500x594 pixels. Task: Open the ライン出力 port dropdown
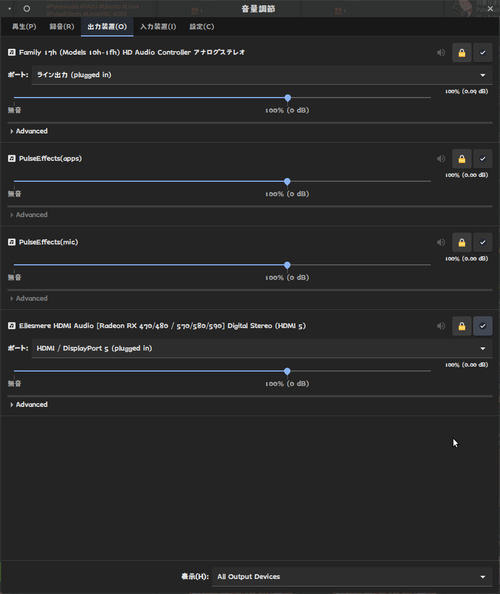(262, 75)
